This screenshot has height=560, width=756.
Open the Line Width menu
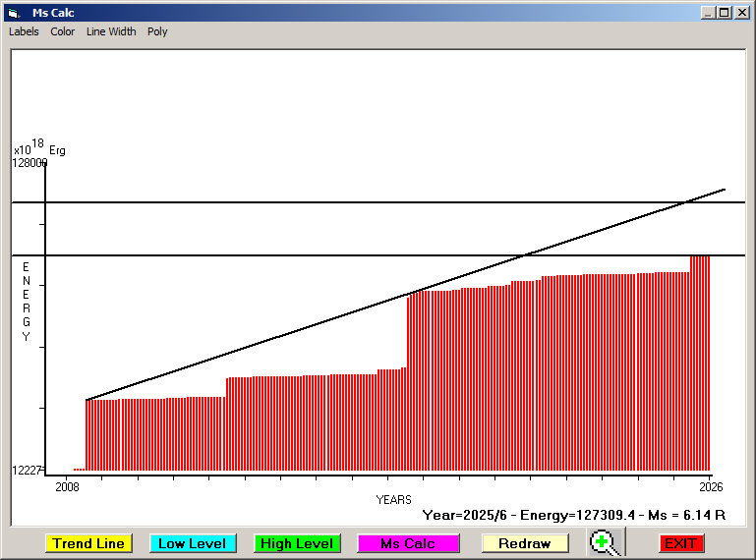(x=111, y=31)
